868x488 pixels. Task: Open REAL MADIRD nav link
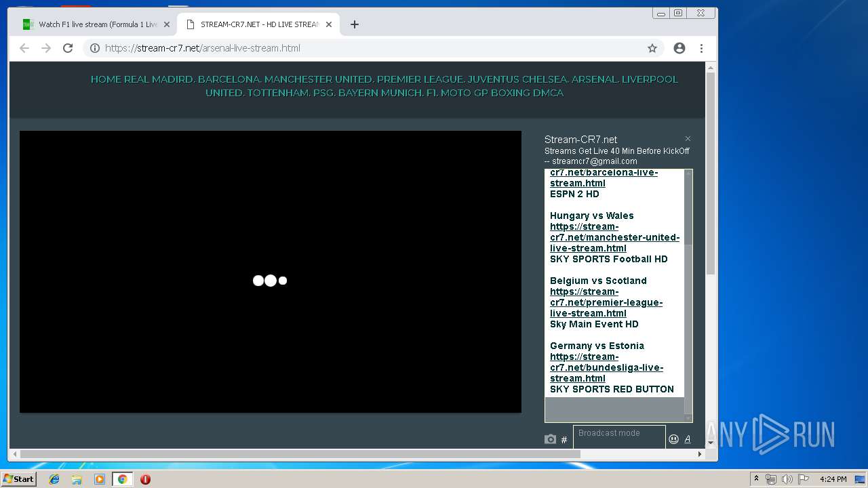(159, 79)
